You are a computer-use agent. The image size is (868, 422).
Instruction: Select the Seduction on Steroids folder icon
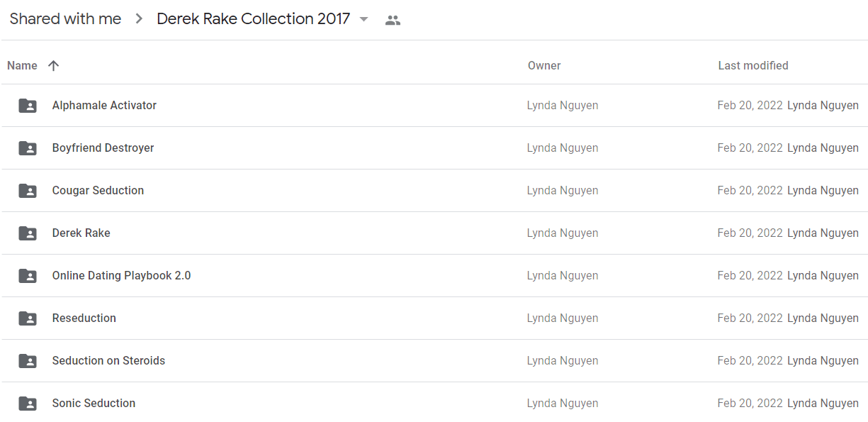tap(28, 361)
